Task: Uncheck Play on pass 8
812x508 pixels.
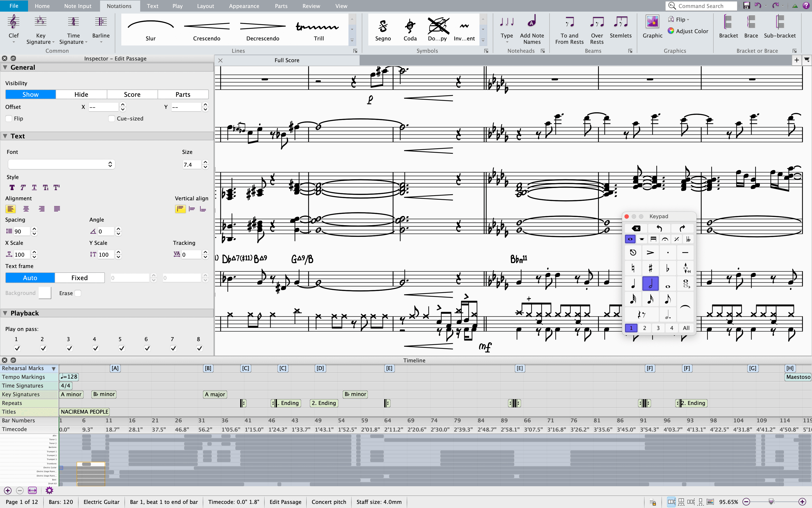Action: coord(199,348)
